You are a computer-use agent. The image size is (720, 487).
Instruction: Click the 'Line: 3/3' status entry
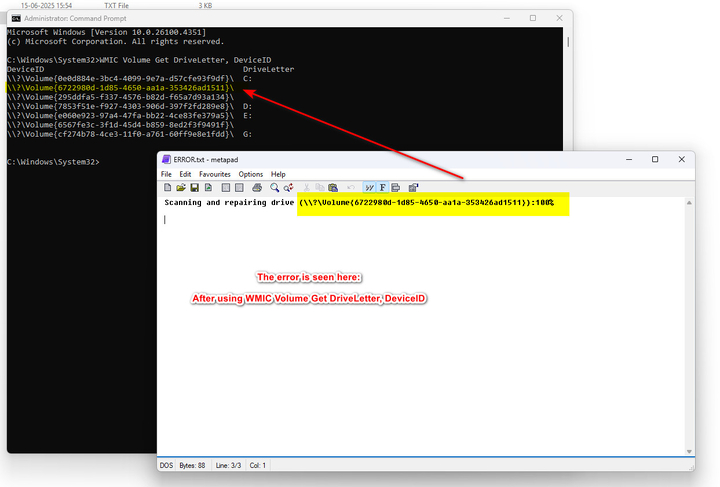coord(228,465)
